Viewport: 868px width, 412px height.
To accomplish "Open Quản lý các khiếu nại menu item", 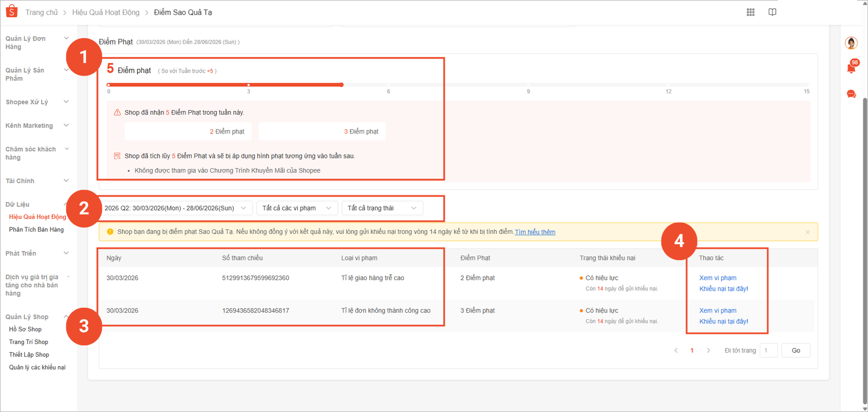I will pyautogui.click(x=37, y=367).
